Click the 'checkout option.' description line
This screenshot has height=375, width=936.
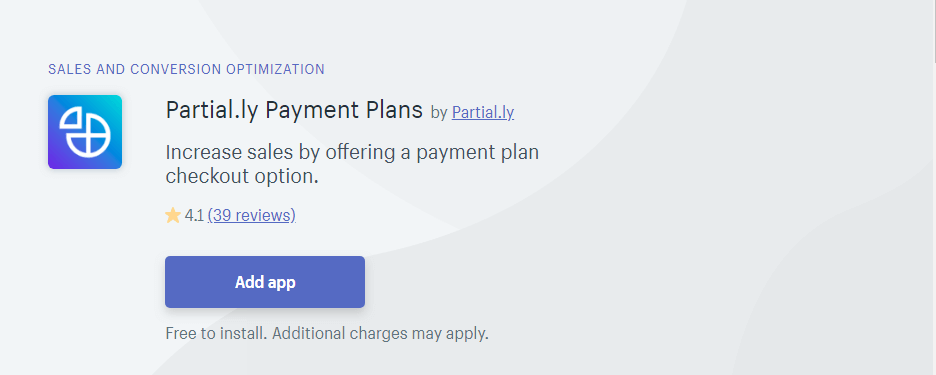[242, 177]
